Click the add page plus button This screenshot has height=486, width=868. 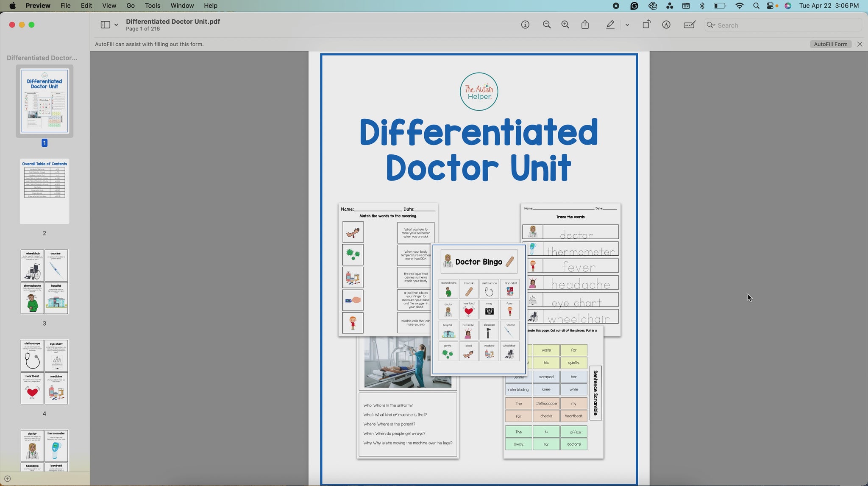7,479
